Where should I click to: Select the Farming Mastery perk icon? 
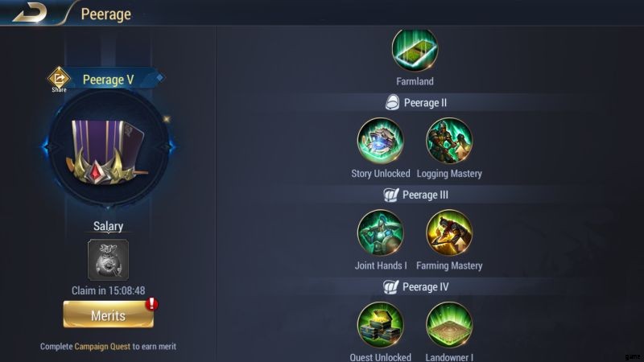coord(449,232)
